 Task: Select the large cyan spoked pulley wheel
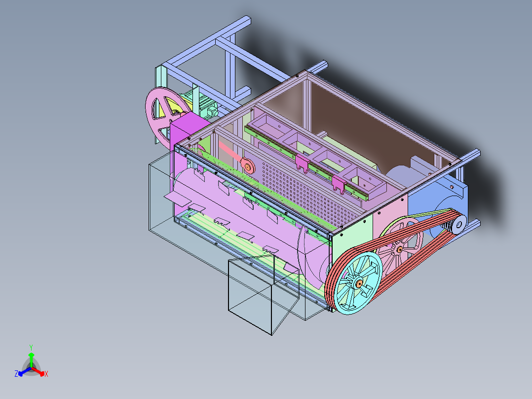[x=358, y=283]
